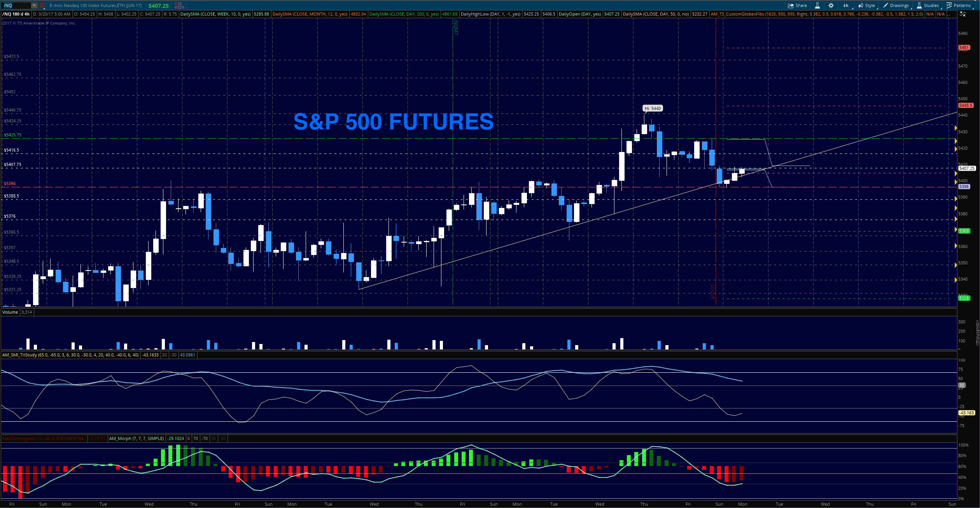This screenshot has height=508, width=980.
Task: Click the 30 SMI axis level tag
Action: pyautogui.click(x=962, y=385)
